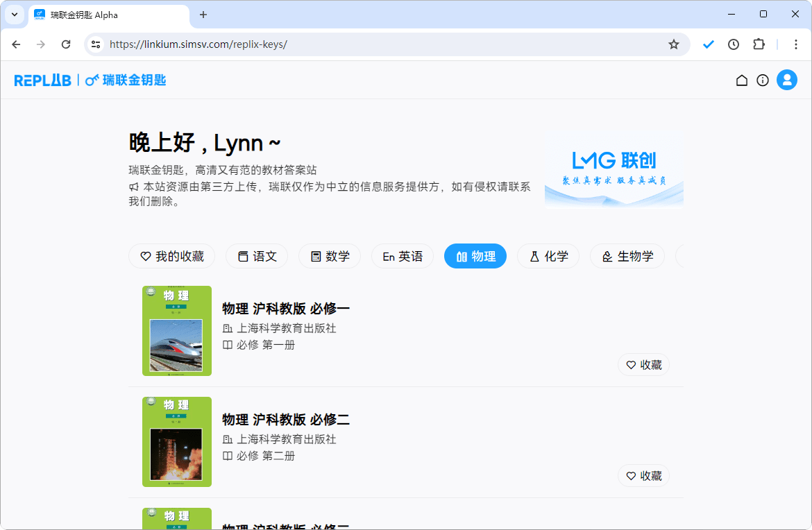This screenshot has height=530, width=812.
Task: Click the 上海科学教育出版社 text under 必修一
Action: [x=287, y=328]
